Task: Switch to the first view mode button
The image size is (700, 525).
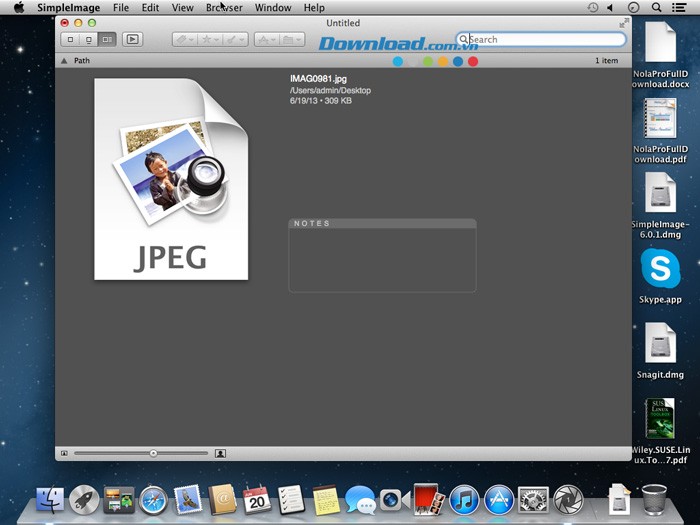Action: point(70,40)
